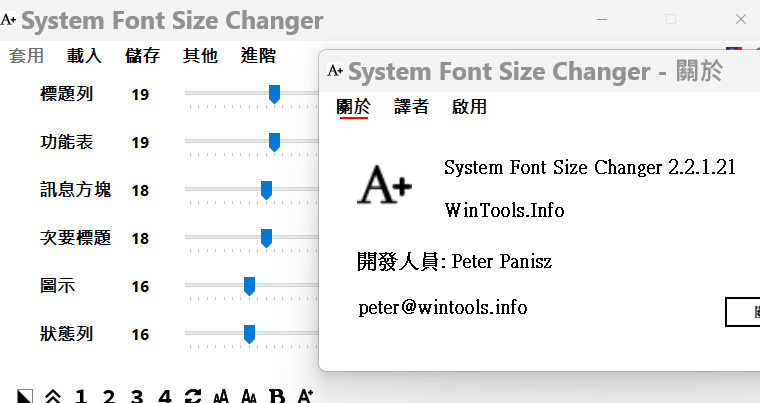Click the 次要標題 slider handle

tap(266, 238)
